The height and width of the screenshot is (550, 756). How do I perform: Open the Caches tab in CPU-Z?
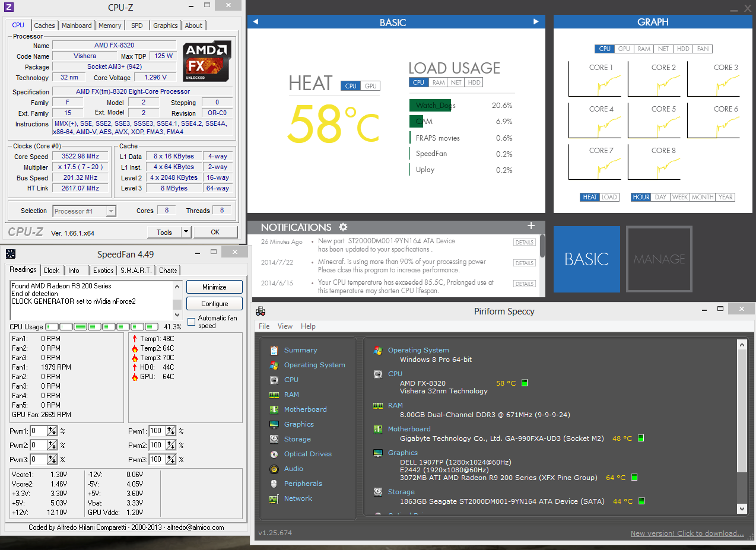click(45, 26)
